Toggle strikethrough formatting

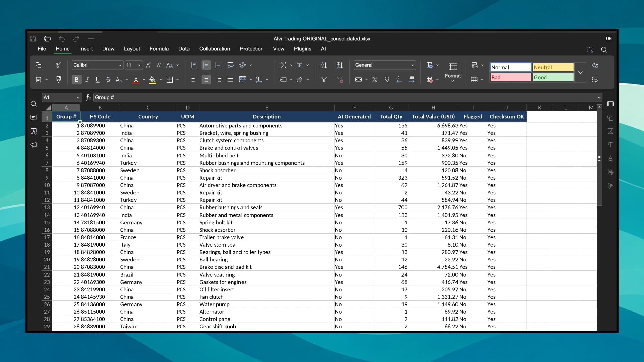(108, 79)
